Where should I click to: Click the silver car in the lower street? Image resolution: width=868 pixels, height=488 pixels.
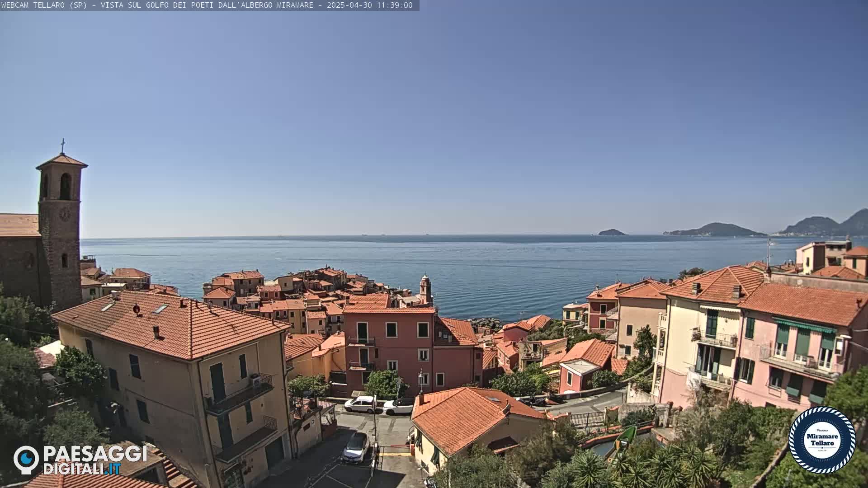click(x=356, y=447)
